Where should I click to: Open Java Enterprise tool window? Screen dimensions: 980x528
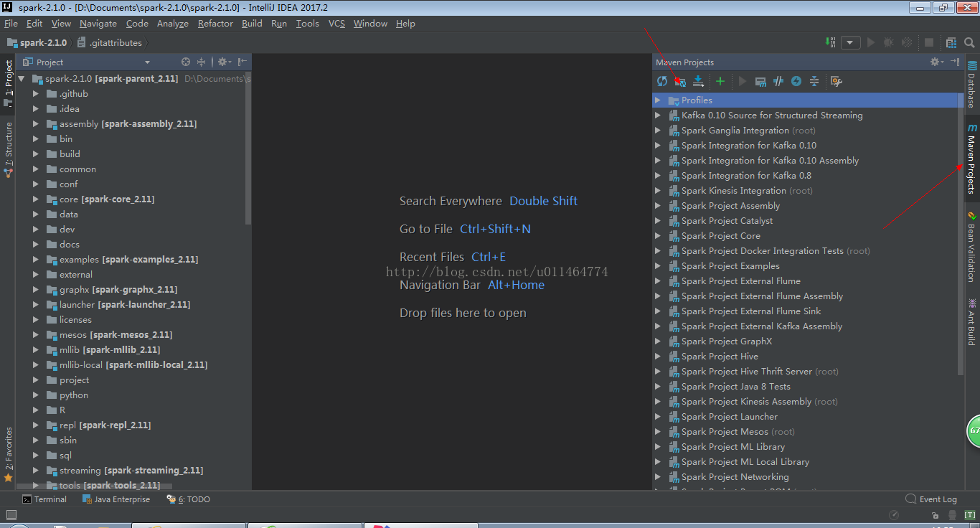[x=116, y=499]
